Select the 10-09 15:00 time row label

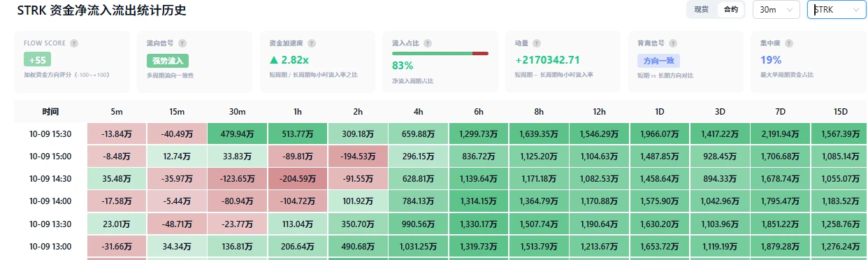50,156
